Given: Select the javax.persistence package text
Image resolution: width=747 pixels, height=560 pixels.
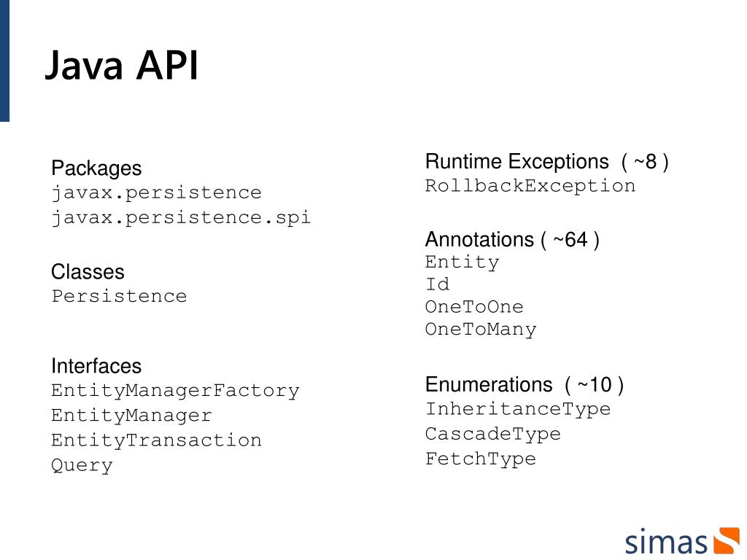Looking at the screenshot, I should coord(156,193).
